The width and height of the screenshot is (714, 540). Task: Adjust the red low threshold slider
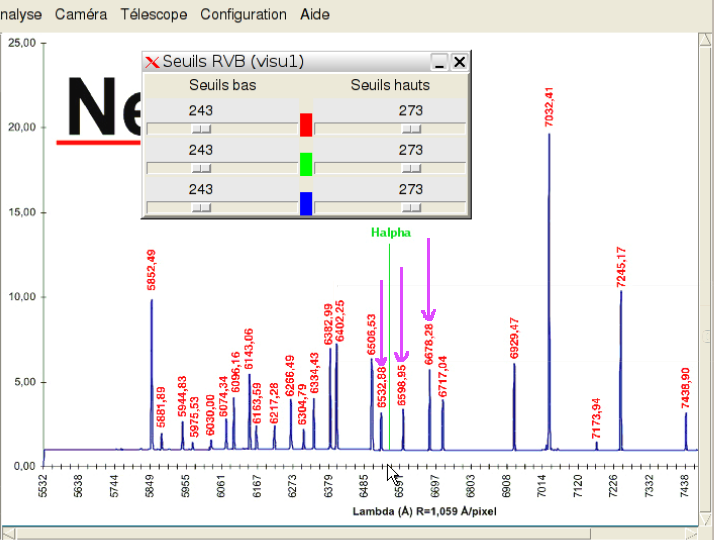coord(201,129)
